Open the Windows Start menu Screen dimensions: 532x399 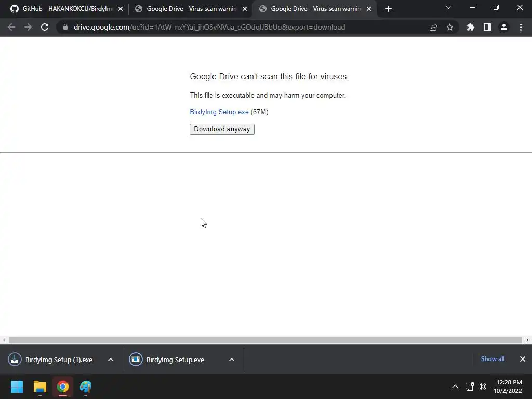(17, 387)
